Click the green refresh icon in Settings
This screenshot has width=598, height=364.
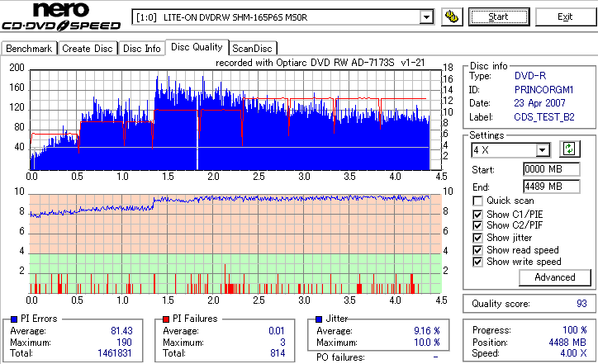click(569, 149)
